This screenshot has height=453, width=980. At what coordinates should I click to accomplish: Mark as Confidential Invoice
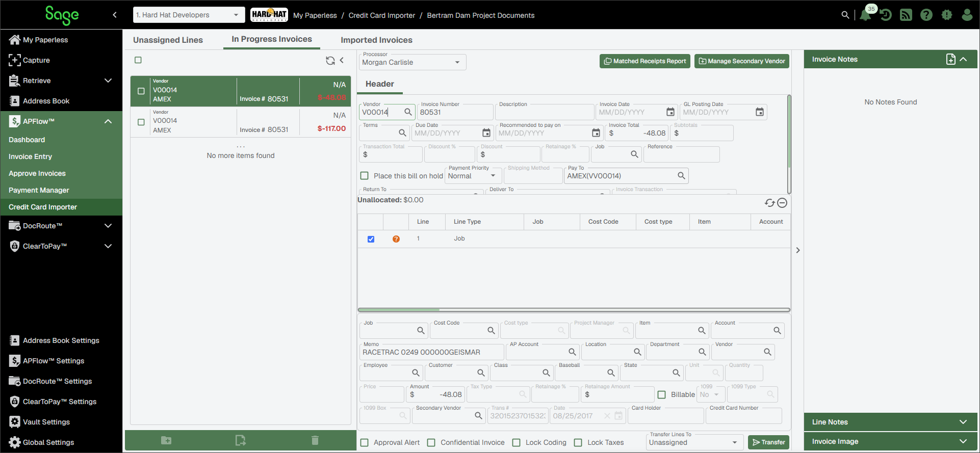431,442
